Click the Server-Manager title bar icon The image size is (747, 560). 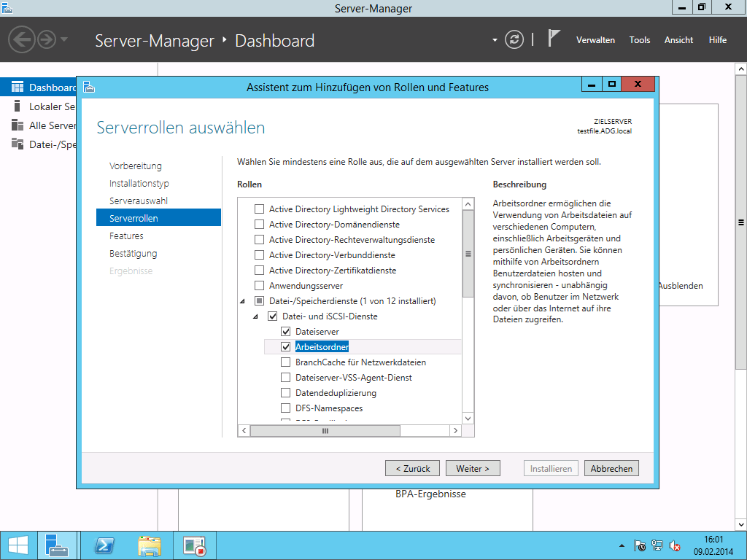(x=7, y=7)
